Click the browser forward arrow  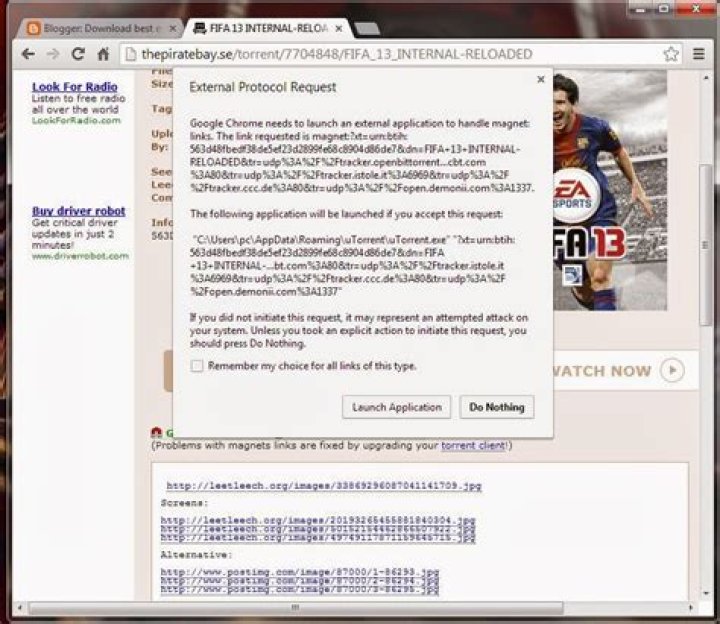point(53,54)
